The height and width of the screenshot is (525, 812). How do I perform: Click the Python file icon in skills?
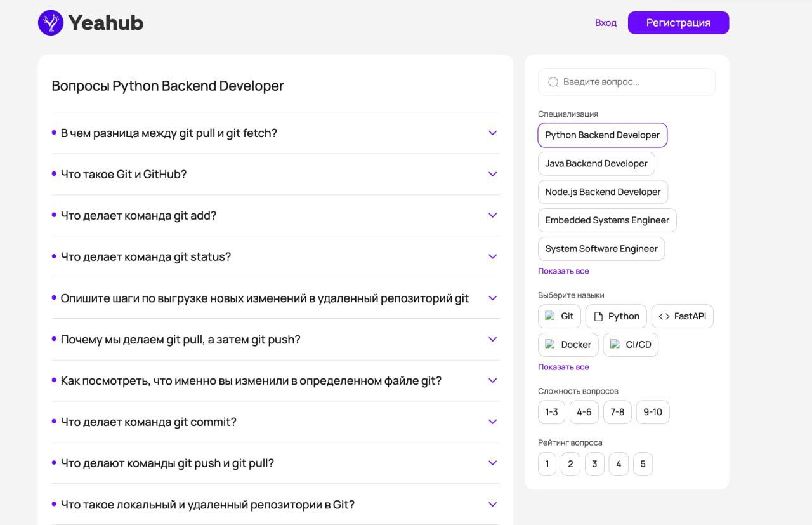(x=598, y=316)
